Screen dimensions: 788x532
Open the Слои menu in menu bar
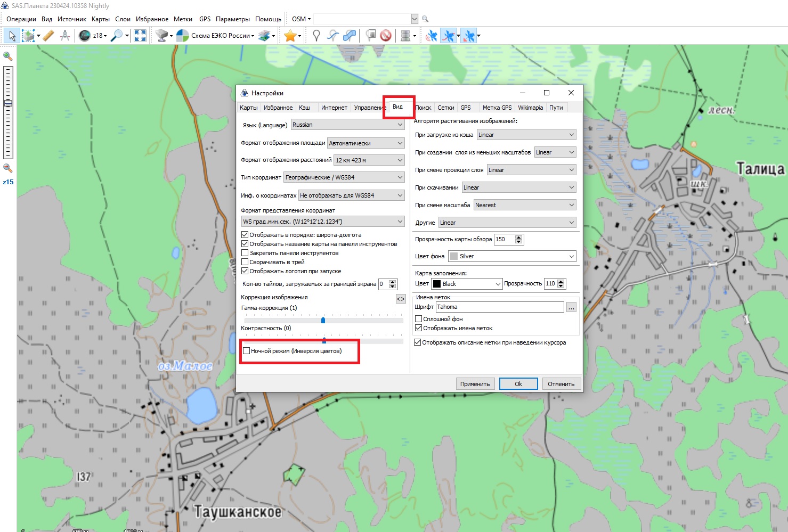(123, 19)
